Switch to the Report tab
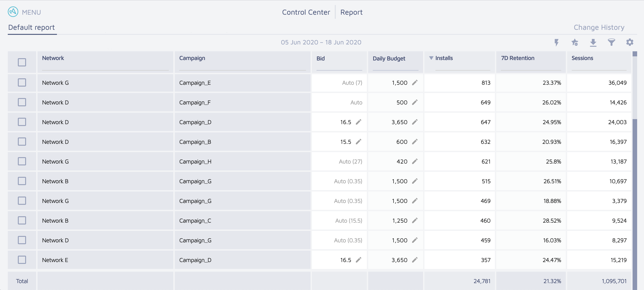This screenshot has width=644, height=290. 351,12
